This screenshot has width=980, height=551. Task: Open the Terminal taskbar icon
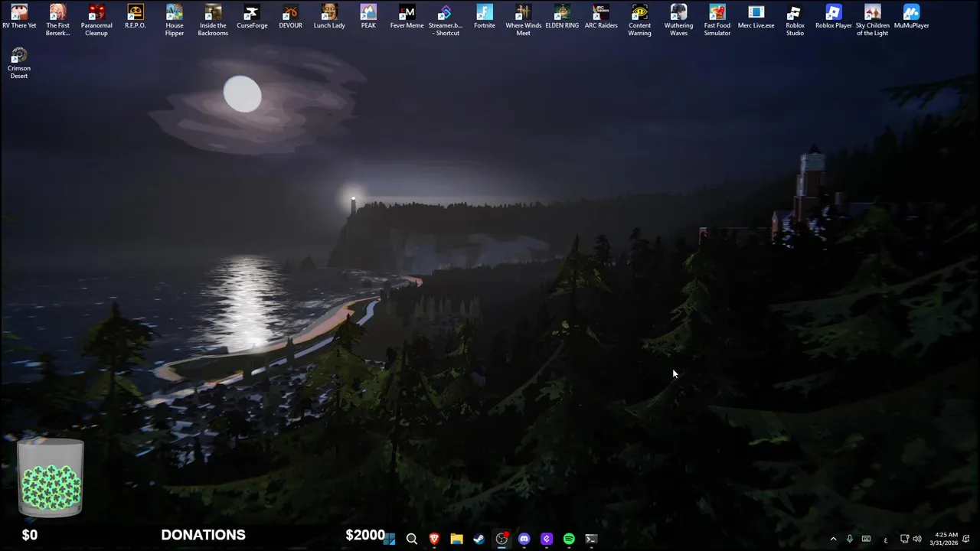[591, 539]
